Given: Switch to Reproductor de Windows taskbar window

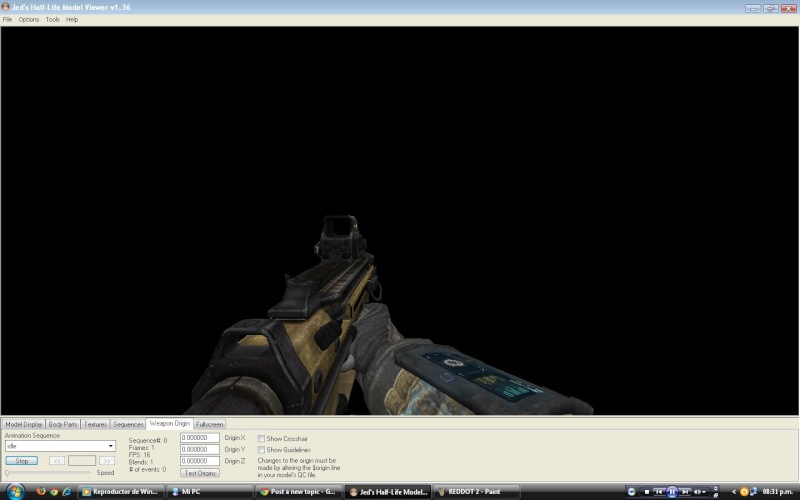Looking at the screenshot, I should pyautogui.click(x=121, y=492).
